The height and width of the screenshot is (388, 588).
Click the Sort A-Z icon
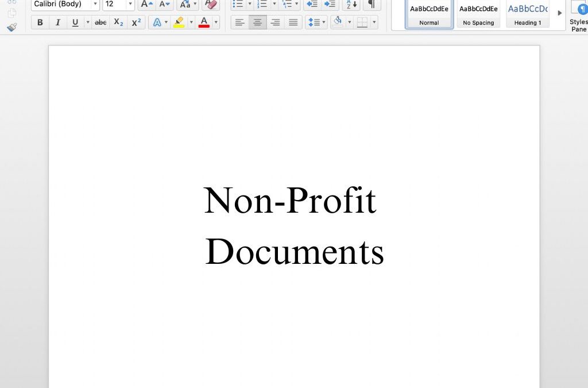[x=352, y=4]
